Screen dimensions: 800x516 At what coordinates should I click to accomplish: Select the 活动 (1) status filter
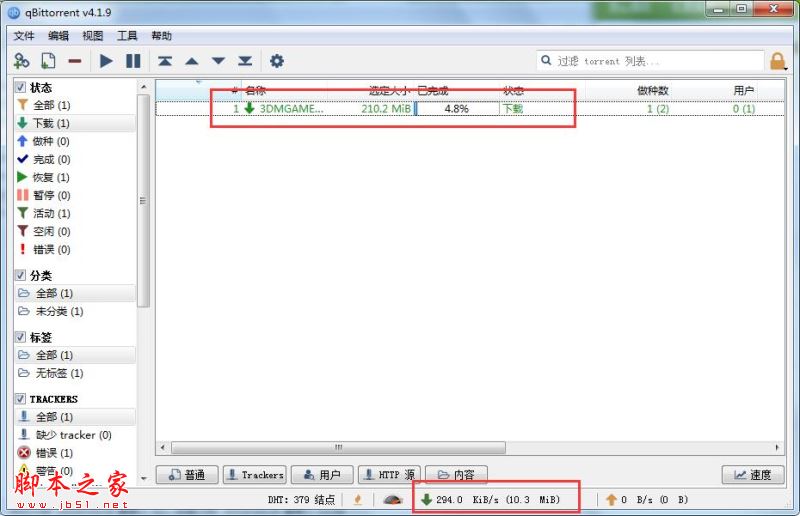[x=76, y=213]
